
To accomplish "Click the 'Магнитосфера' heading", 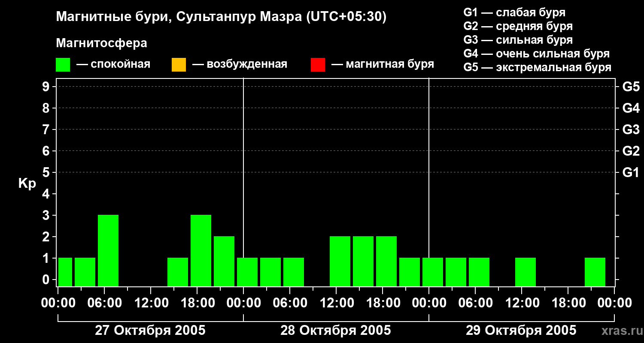I will click(102, 43).
